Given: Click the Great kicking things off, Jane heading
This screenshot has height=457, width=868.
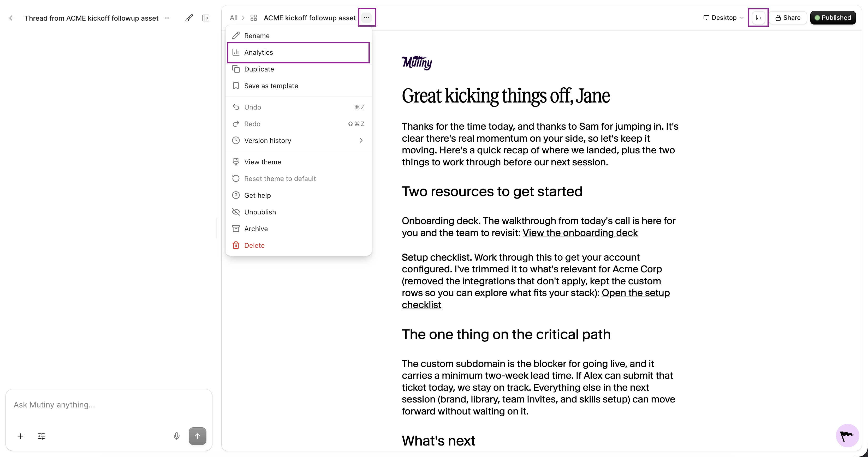Looking at the screenshot, I should point(506,96).
